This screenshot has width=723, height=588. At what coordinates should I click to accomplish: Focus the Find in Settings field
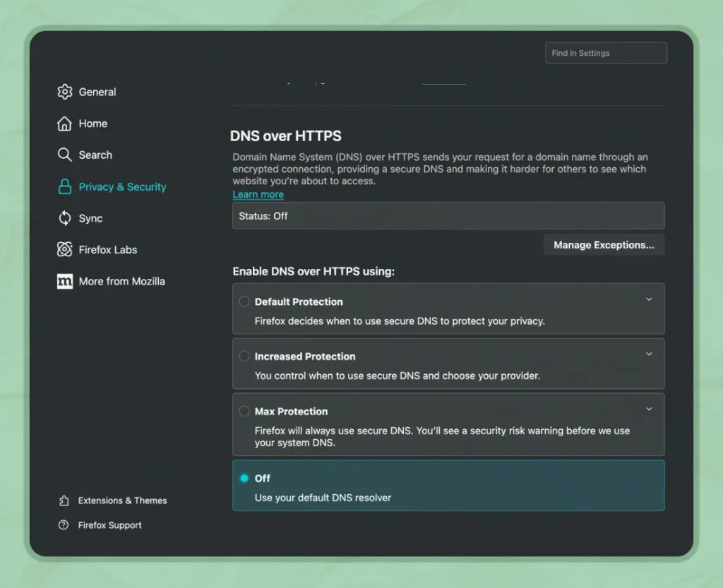pos(606,53)
